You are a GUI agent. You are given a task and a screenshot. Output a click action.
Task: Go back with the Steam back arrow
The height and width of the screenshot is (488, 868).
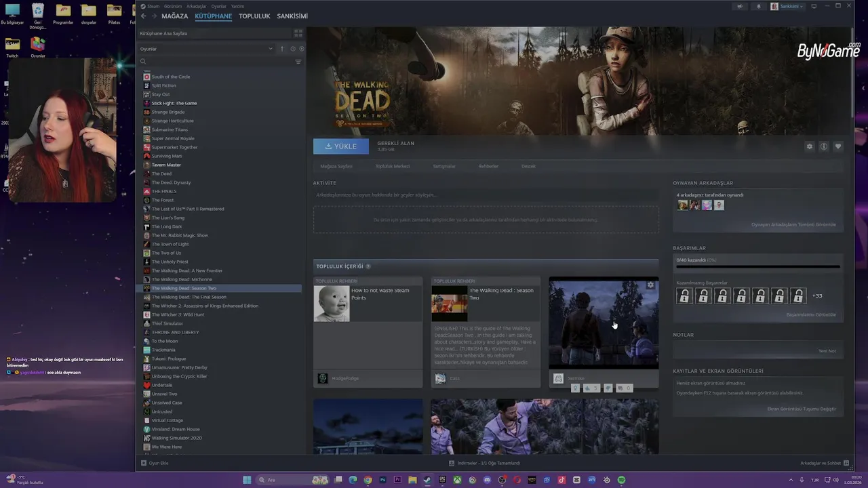pos(143,16)
